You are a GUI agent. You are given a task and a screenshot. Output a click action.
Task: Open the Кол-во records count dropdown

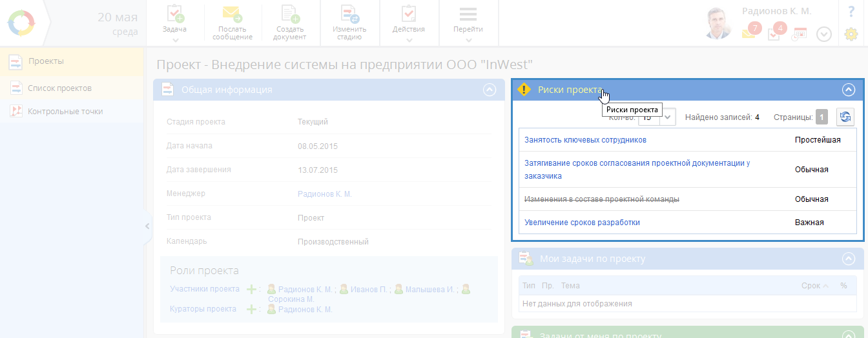tap(668, 117)
